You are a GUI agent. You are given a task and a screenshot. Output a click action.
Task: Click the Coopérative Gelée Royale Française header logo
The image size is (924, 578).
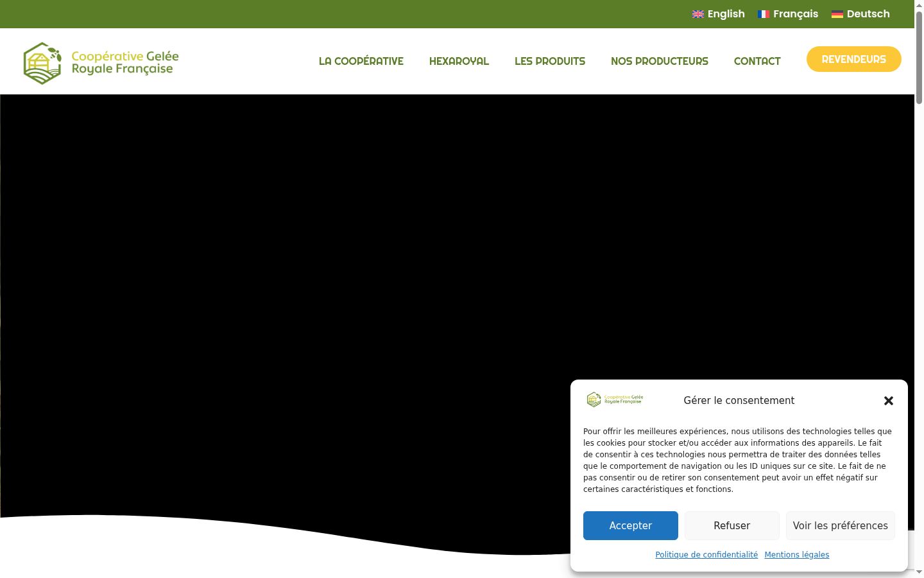click(x=101, y=63)
